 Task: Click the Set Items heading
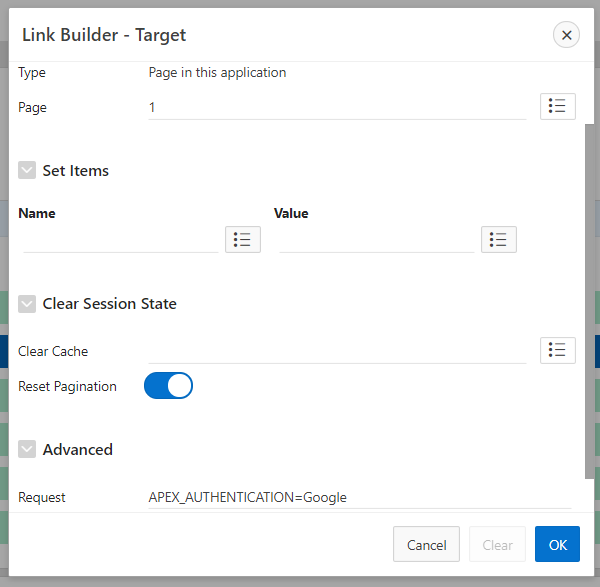click(x=75, y=171)
